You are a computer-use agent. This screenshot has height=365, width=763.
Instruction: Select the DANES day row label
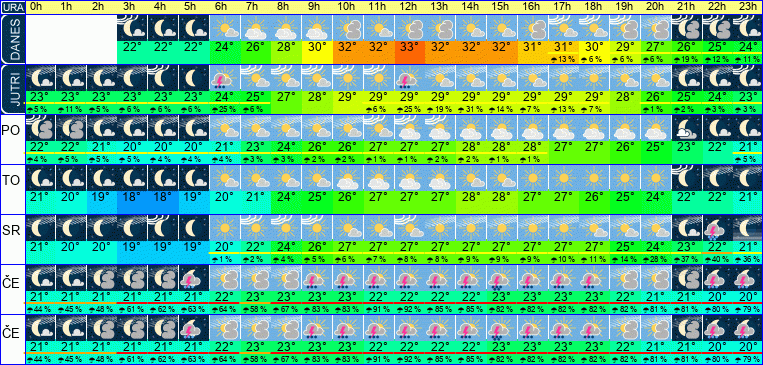click(x=12, y=39)
